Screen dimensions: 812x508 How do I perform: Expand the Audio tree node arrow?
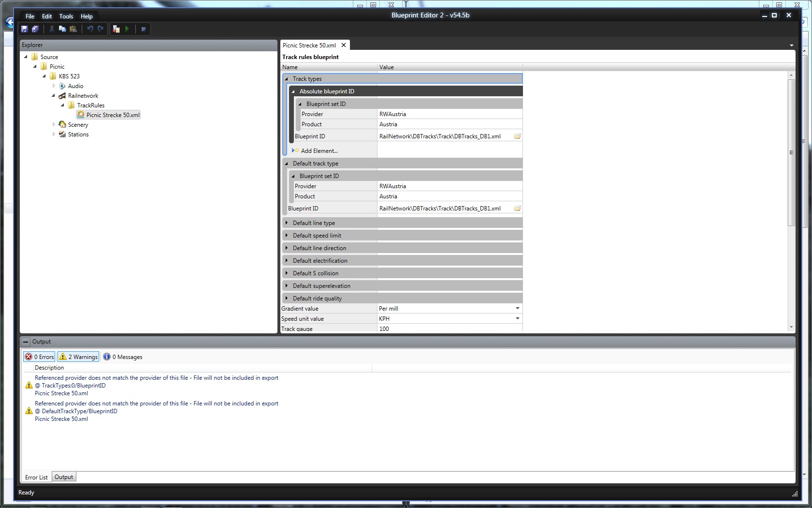tap(54, 86)
